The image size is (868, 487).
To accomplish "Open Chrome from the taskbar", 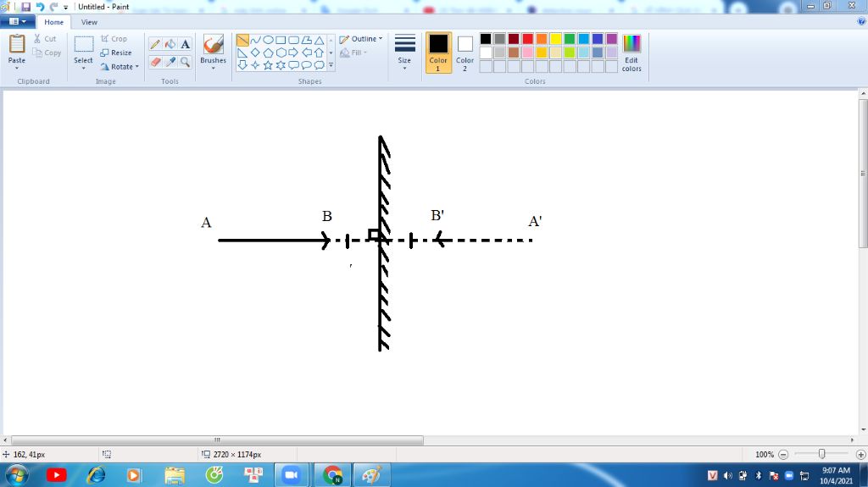I will click(x=332, y=475).
